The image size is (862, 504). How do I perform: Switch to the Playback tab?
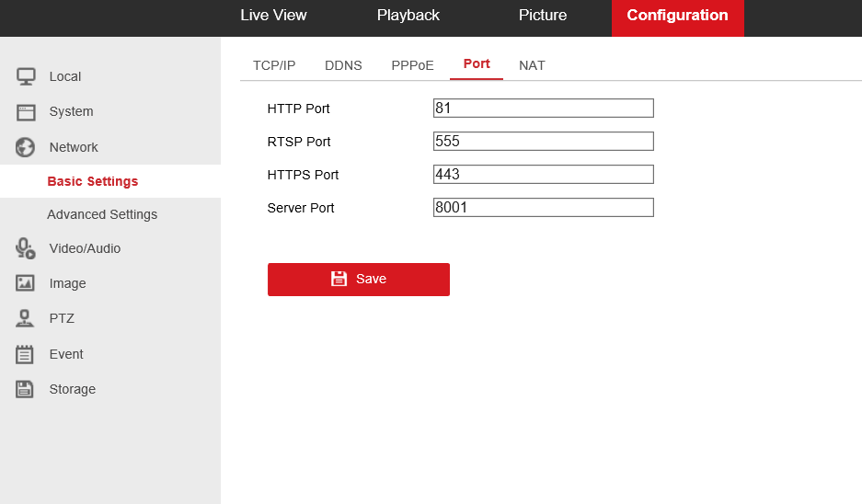click(408, 16)
